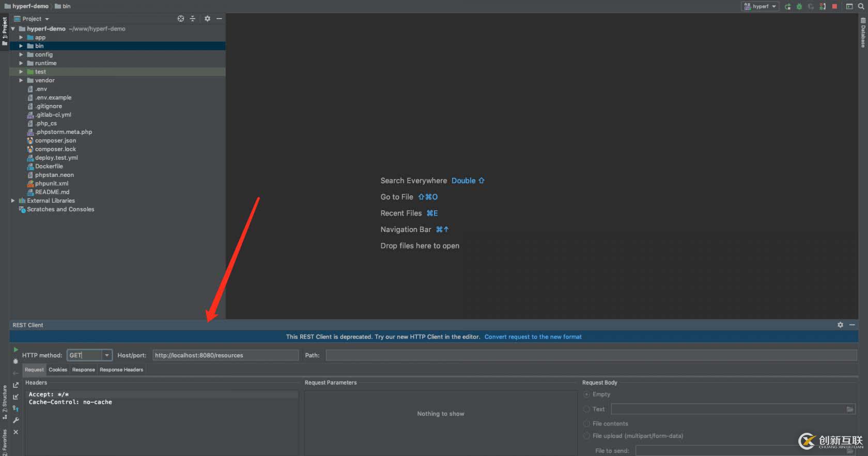Expand the app folder

pos(21,38)
